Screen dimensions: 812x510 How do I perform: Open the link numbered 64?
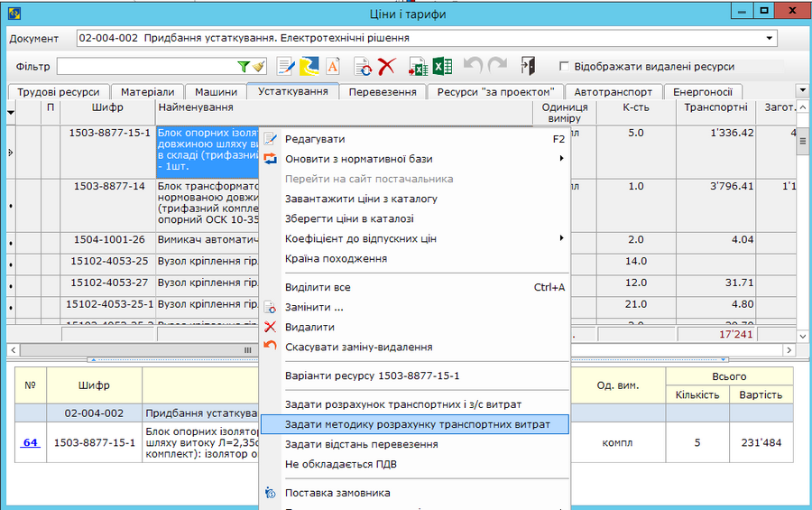(x=31, y=442)
